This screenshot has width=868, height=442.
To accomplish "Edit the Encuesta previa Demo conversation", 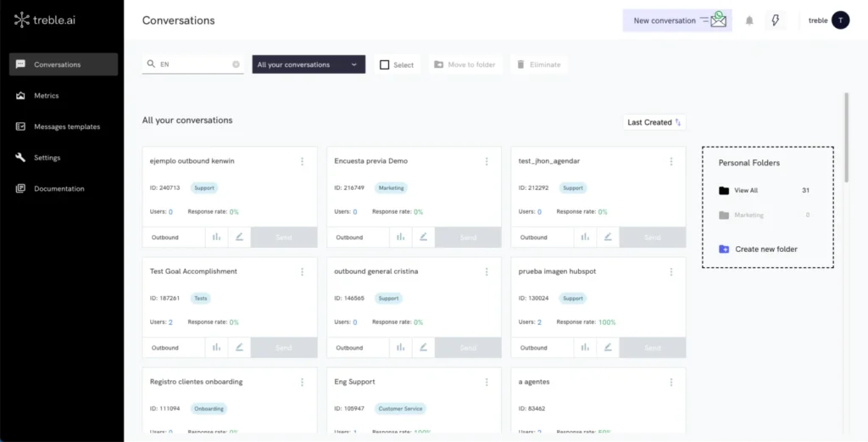I will [424, 238].
